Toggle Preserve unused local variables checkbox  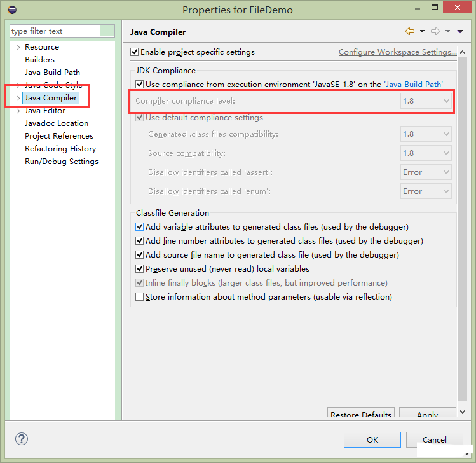[x=139, y=269]
